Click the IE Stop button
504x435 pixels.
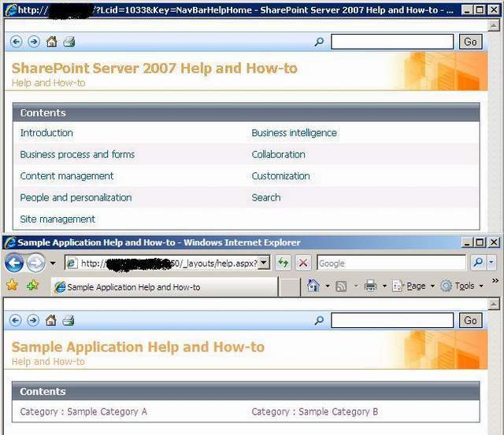302,263
